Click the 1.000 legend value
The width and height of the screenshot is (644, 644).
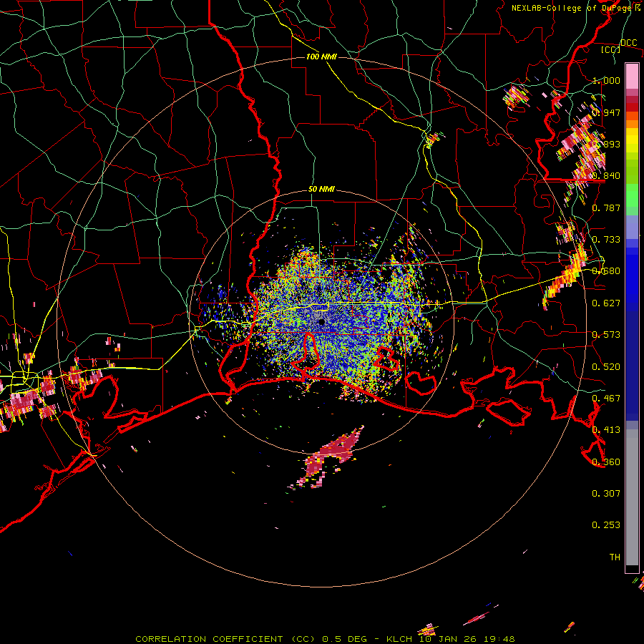[606, 80]
